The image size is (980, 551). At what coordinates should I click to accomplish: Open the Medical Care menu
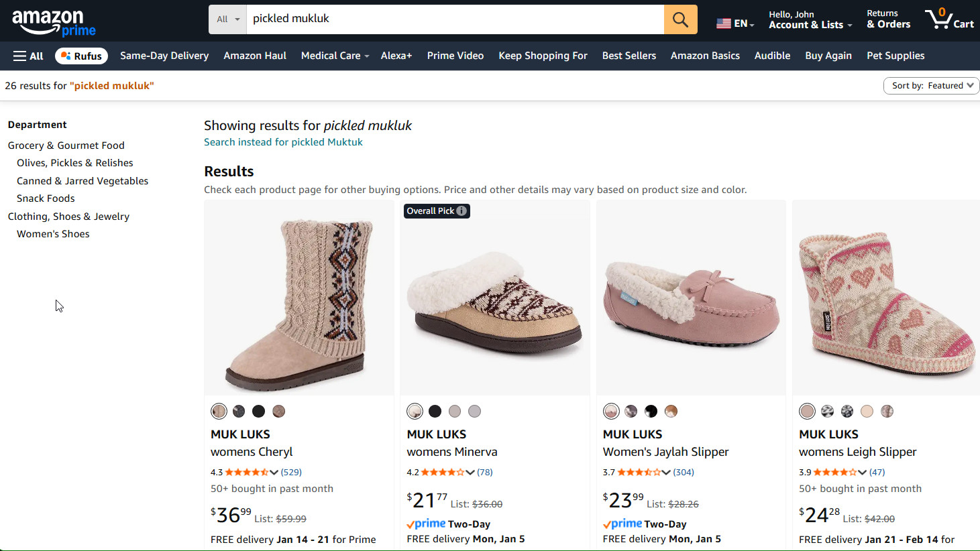point(335,56)
